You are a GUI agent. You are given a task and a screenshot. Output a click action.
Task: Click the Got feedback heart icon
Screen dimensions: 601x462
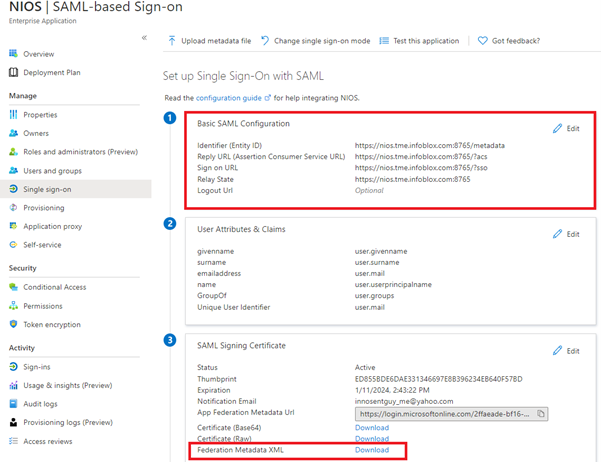pyautogui.click(x=483, y=41)
